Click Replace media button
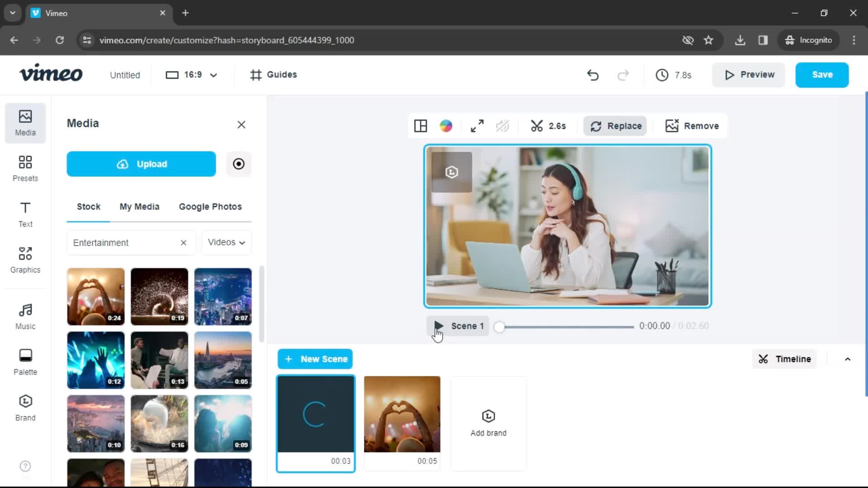Viewport: 868px width, 488px height. point(615,126)
